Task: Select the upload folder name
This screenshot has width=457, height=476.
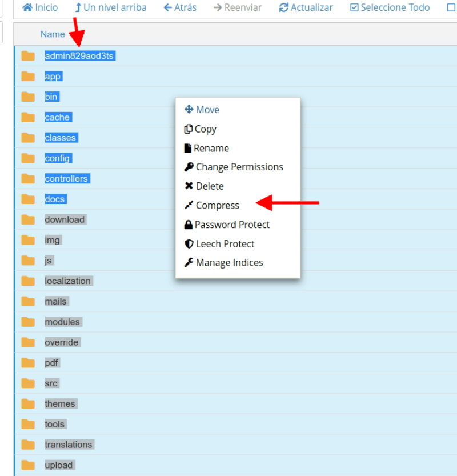Action: pos(60,465)
